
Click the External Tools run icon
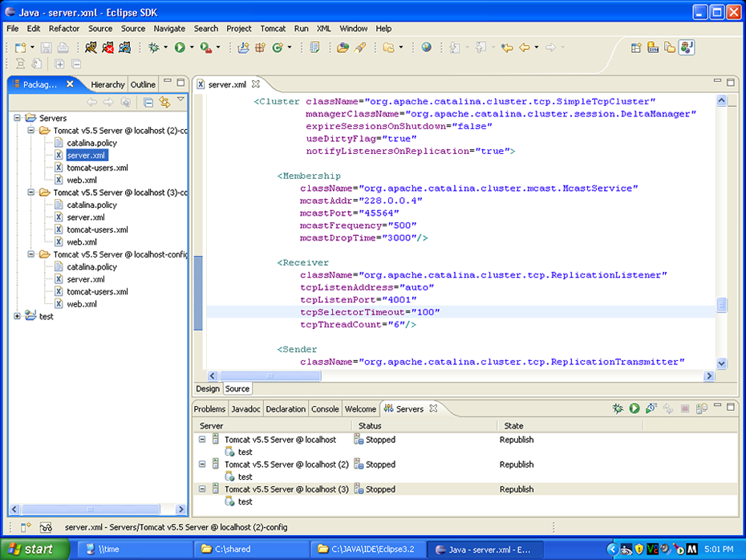click(x=205, y=47)
